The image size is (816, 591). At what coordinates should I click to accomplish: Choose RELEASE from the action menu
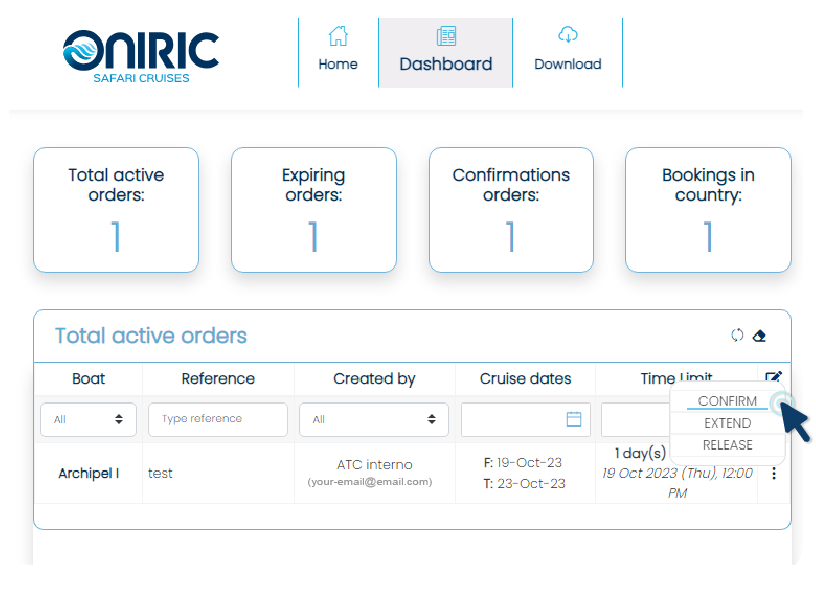(x=727, y=445)
